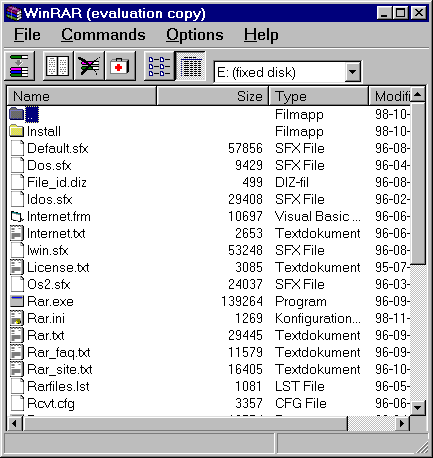This screenshot has width=433, height=458.
Task: Click the 'LST File' type cell
Action: [x=300, y=386]
